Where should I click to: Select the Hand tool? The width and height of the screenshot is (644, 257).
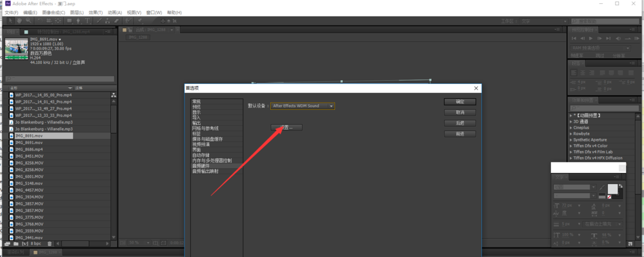(19, 21)
